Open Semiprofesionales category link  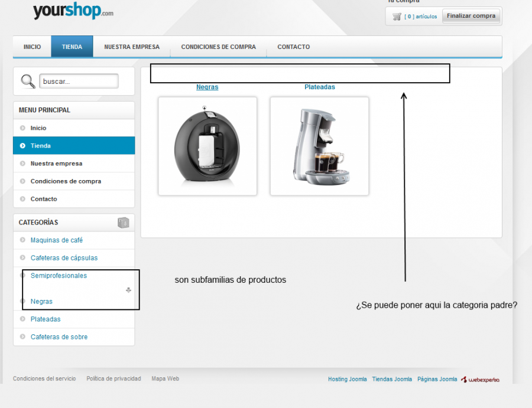(x=59, y=276)
